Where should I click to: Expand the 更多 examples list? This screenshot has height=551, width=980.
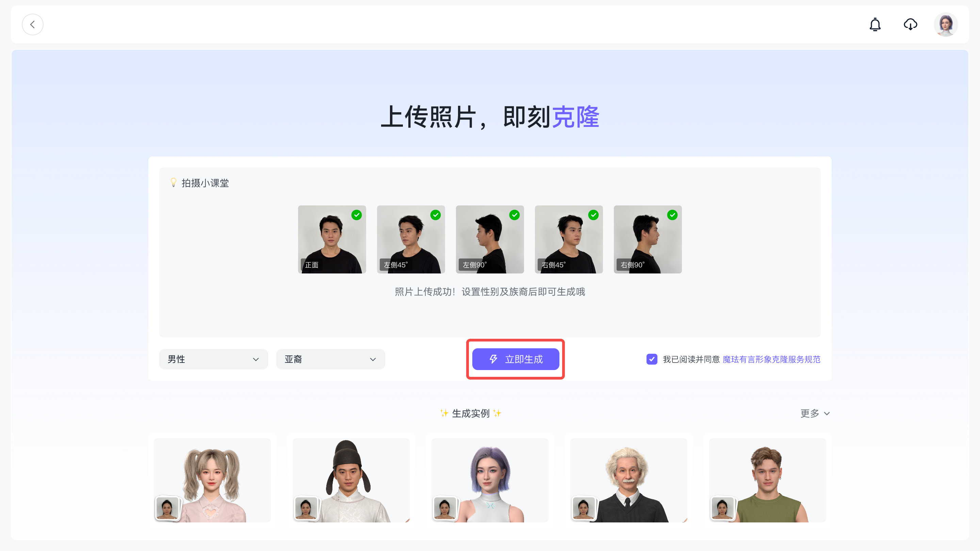tap(815, 413)
